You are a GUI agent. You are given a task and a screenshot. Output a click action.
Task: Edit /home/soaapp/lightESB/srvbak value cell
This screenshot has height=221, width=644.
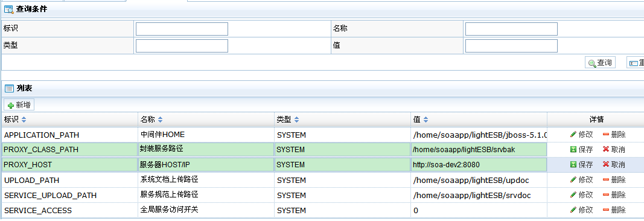(479, 150)
